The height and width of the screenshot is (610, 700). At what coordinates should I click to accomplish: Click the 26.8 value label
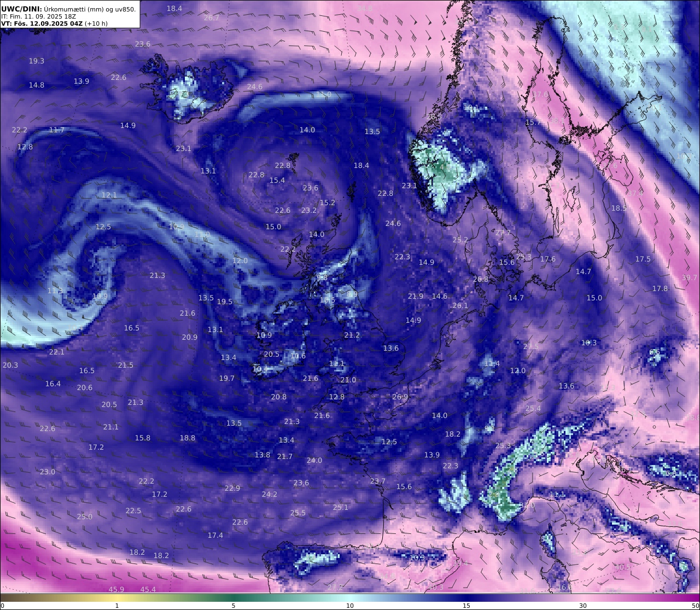pos(481,280)
